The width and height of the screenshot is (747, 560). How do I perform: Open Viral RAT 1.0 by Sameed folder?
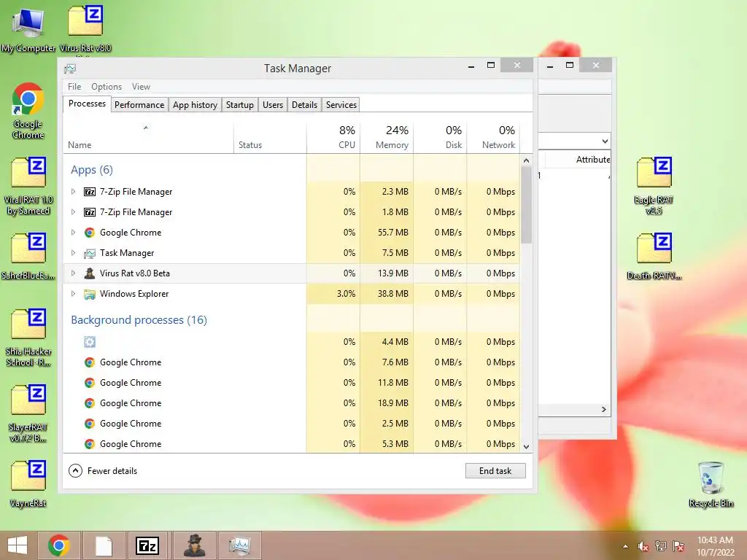pos(28,186)
